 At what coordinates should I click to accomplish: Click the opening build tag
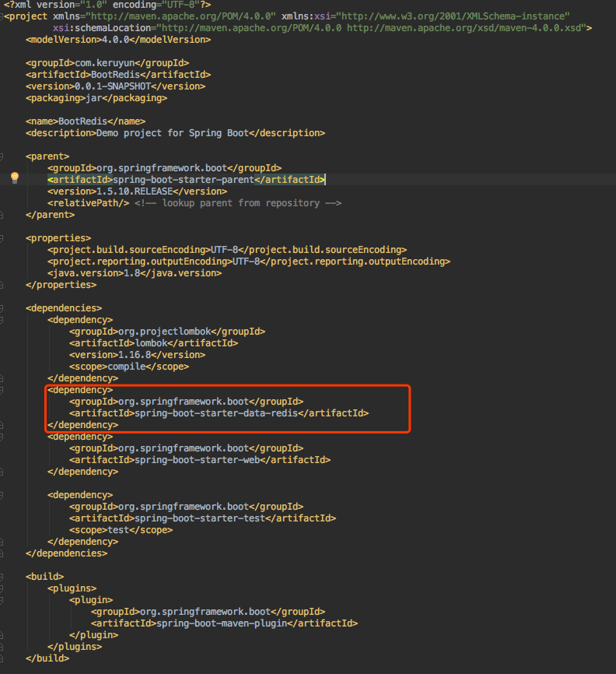pos(44,577)
